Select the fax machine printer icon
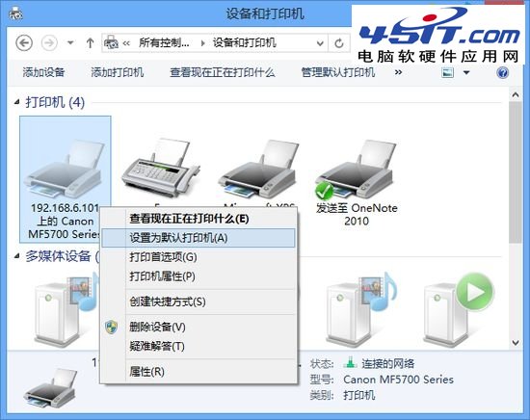Image resolution: width=530 pixels, height=420 pixels. tap(161, 169)
